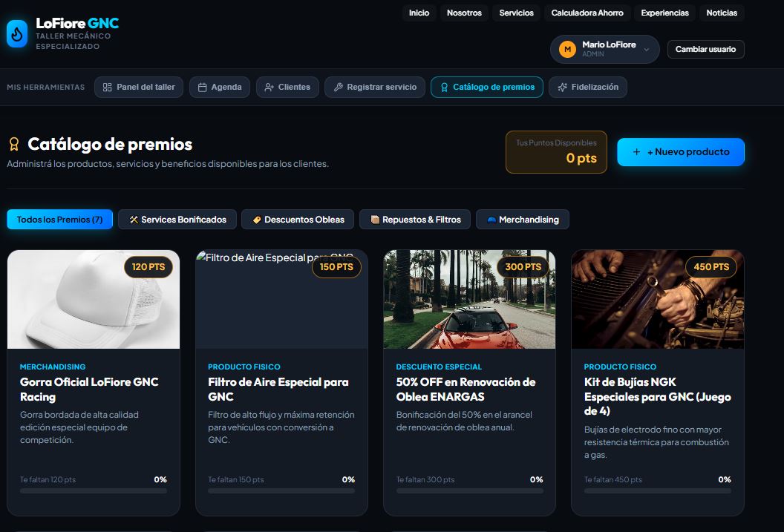
Task: Open Inicio in the top navigation
Action: [419, 13]
